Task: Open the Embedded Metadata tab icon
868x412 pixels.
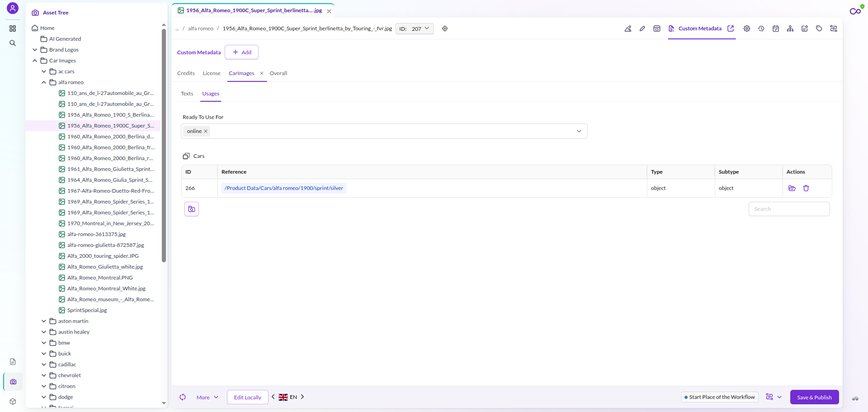Action: pyautogui.click(x=657, y=28)
